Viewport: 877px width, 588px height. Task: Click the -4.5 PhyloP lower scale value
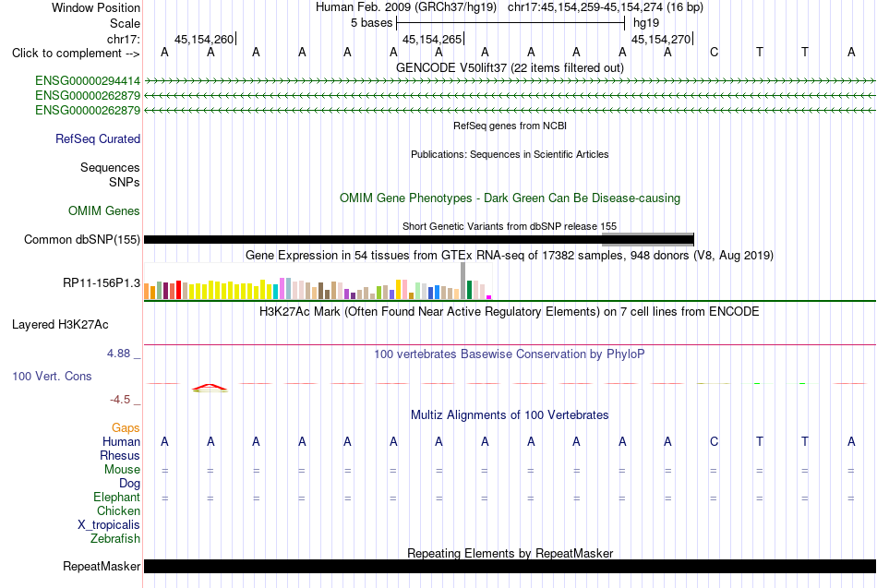point(120,400)
